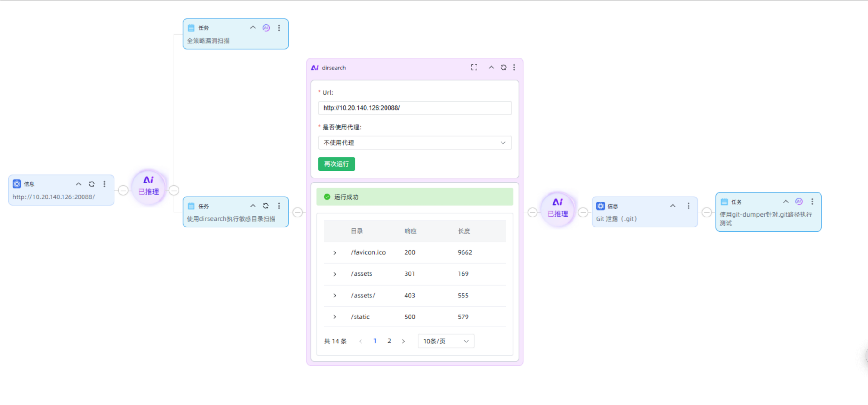
Task: Open dirsearch panel more options menu
Action: (x=514, y=67)
